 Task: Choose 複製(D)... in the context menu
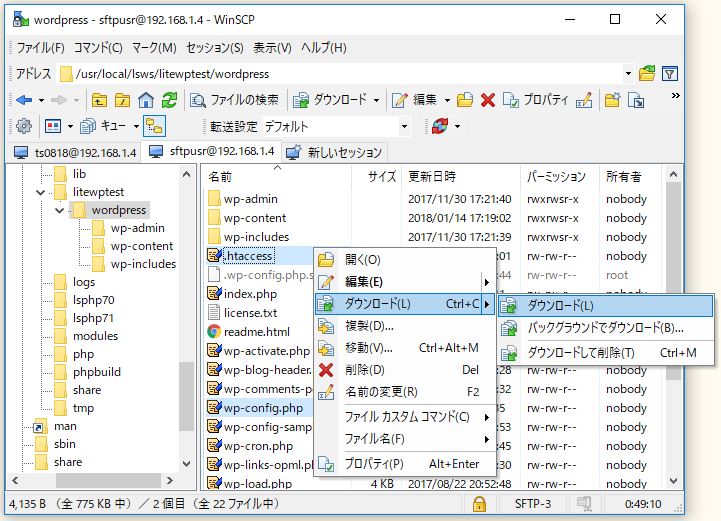tap(405, 326)
